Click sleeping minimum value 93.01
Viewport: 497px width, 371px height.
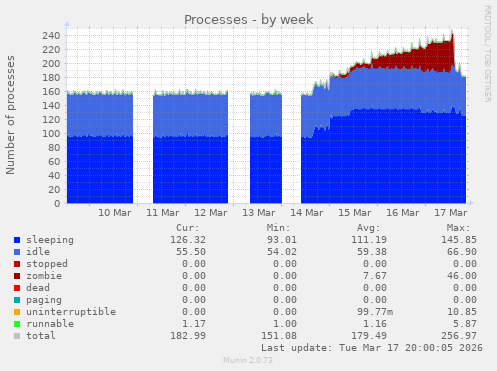pos(281,240)
